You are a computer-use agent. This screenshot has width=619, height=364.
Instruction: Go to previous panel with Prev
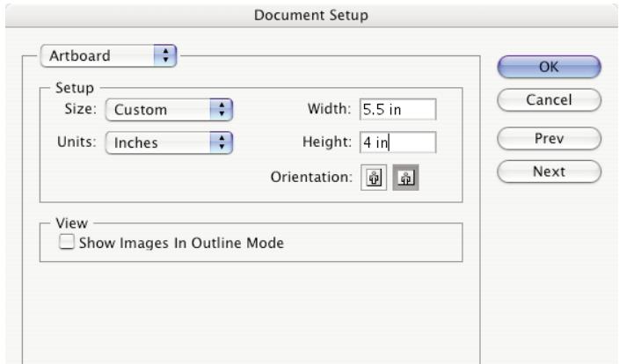pyautogui.click(x=549, y=139)
